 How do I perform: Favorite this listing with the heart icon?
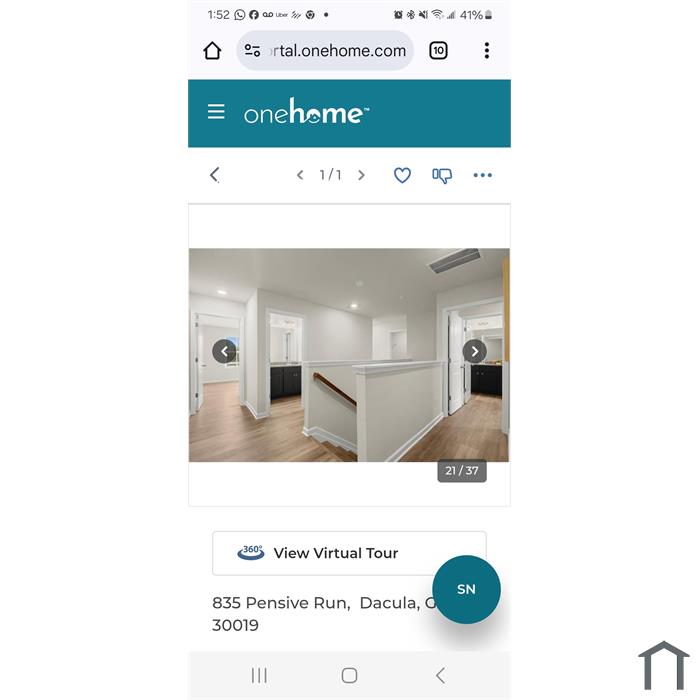(402, 175)
